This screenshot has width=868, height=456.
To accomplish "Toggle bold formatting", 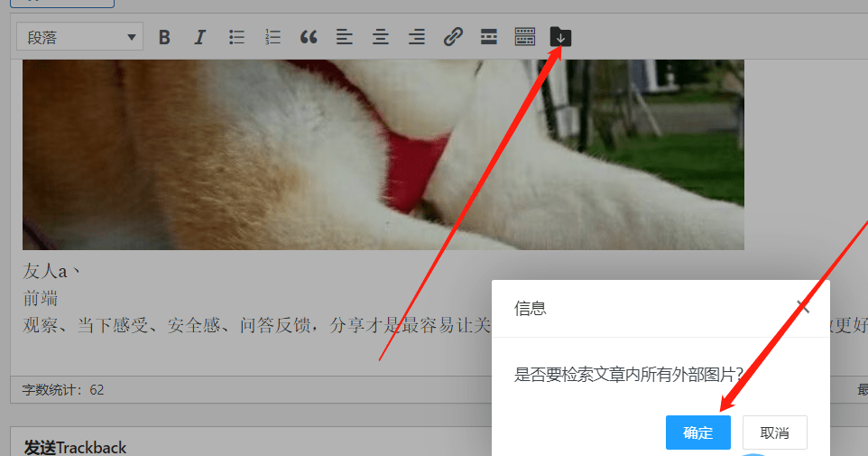I will click(x=164, y=37).
